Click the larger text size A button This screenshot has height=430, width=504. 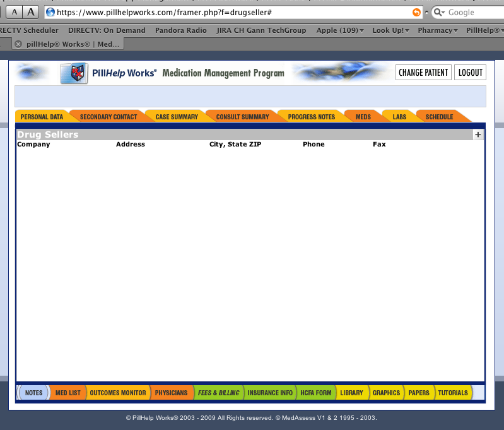click(30, 13)
